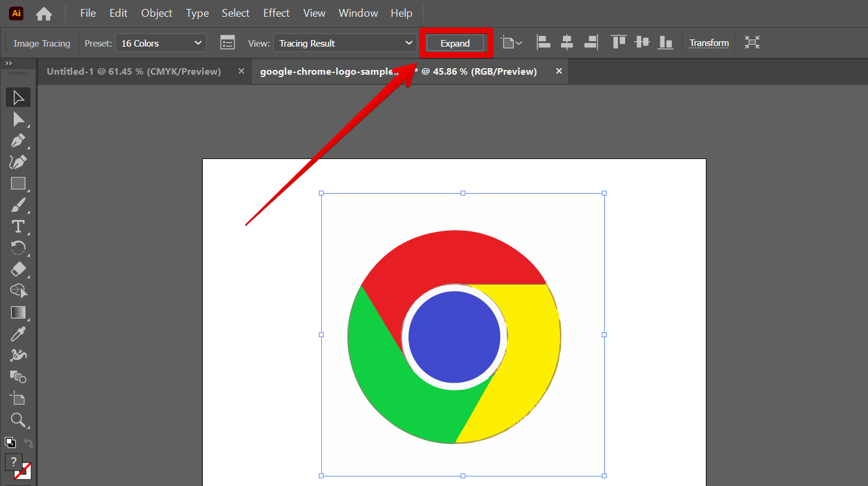Select the Gradient tool
Image resolution: width=868 pixels, height=486 pixels.
(x=18, y=312)
